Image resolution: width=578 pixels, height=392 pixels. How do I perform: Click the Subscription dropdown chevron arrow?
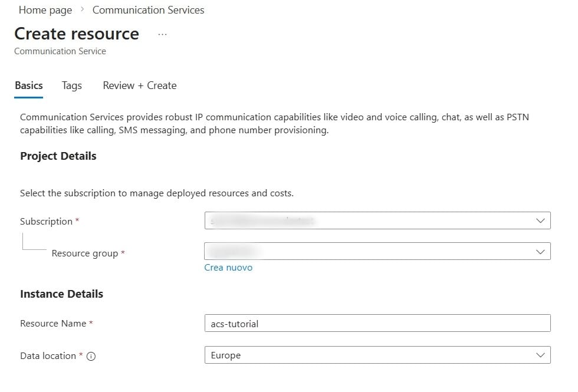click(x=540, y=220)
